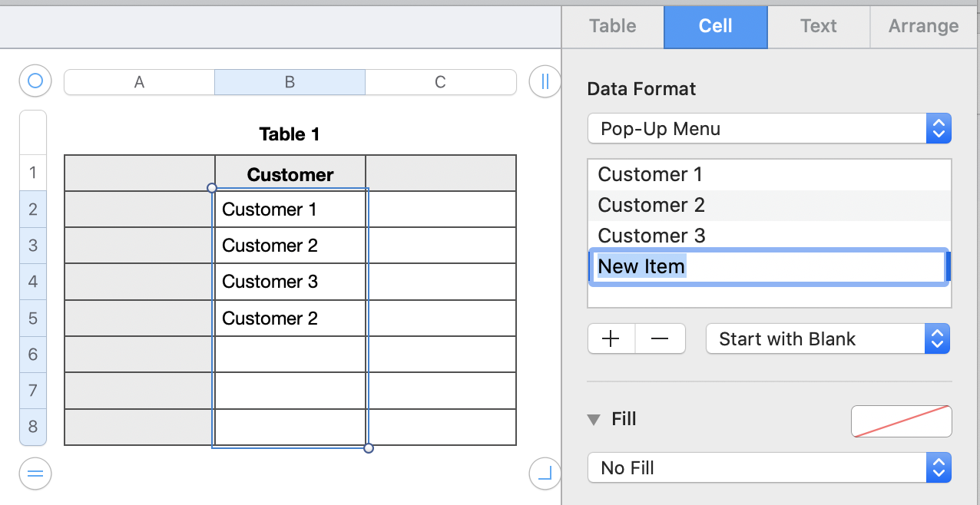Screen dimensions: 980x505
Task: Select column C header
Action: pyautogui.click(x=440, y=82)
